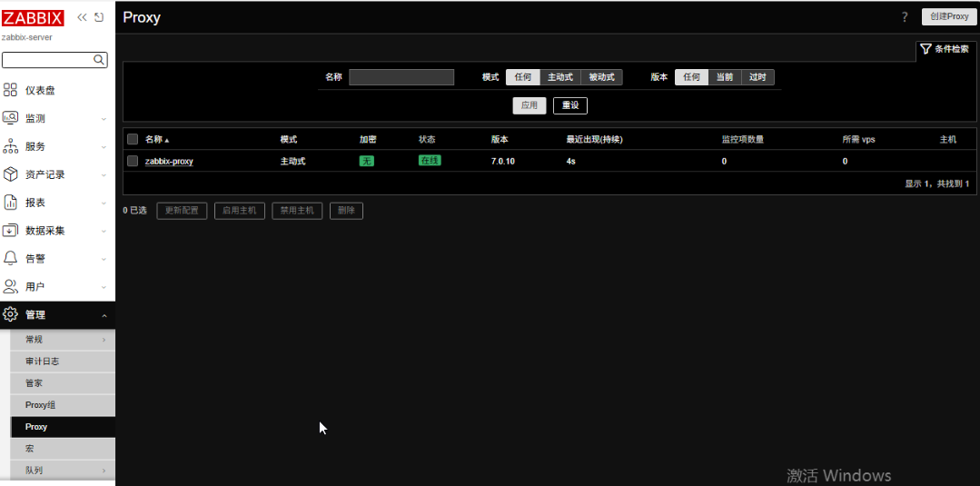Click the sidebar search magnifier icon
Image resolution: width=980 pixels, height=486 pixels.
click(x=100, y=60)
